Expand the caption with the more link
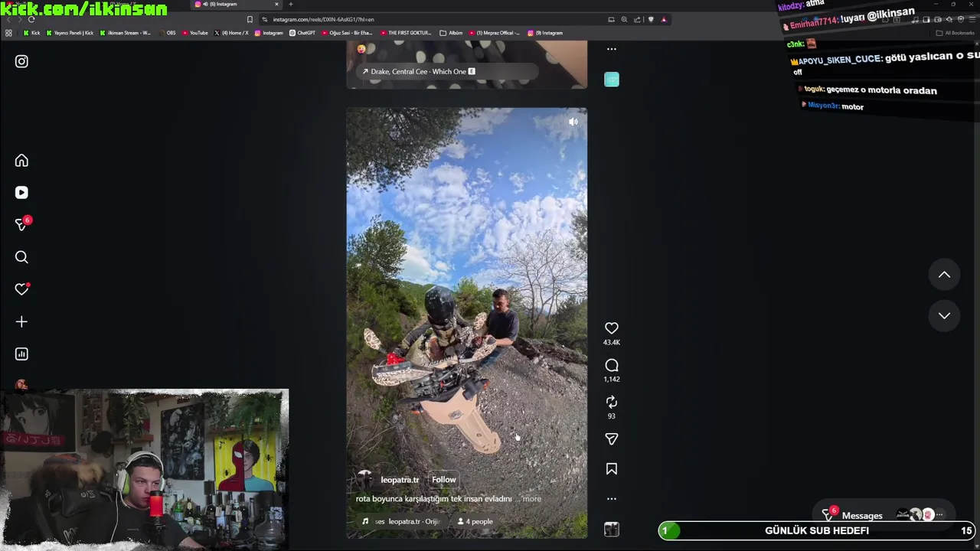Viewport: 980px width, 551px height. (531, 499)
